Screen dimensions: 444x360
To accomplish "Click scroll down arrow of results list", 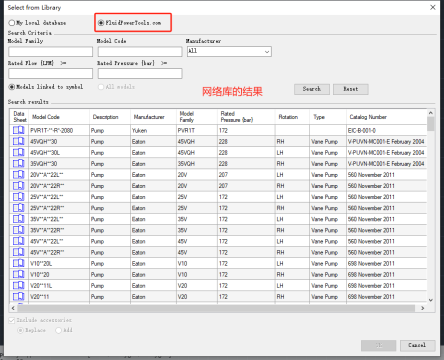I will (x=431, y=300).
